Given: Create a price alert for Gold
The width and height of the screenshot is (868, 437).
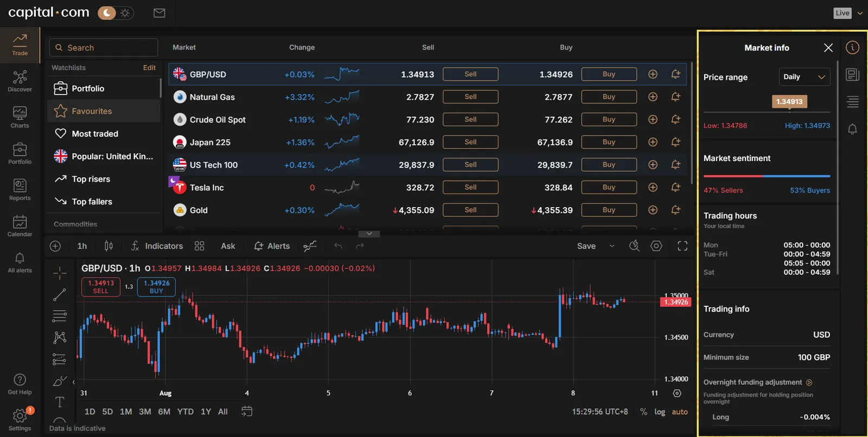Looking at the screenshot, I should 676,210.
